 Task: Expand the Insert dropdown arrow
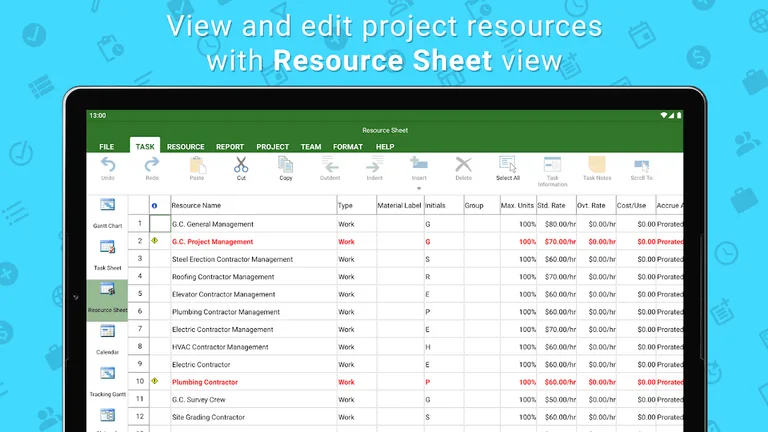coord(419,189)
